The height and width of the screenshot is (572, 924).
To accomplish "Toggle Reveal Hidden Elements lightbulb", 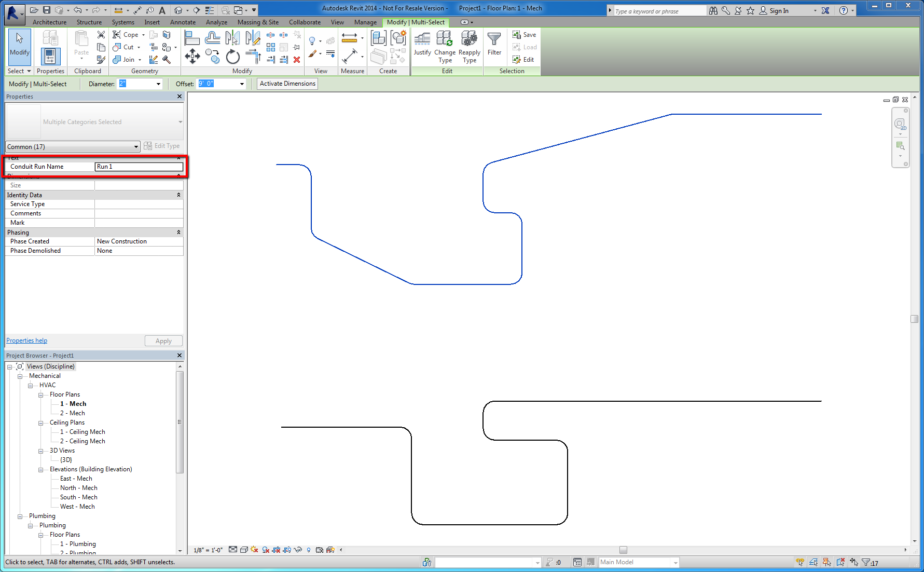I will [x=309, y=550].
